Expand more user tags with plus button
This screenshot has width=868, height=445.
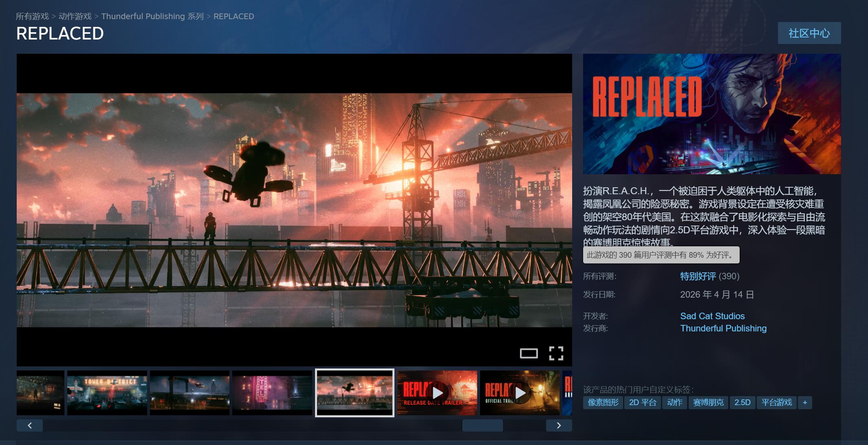pos(805,403)
